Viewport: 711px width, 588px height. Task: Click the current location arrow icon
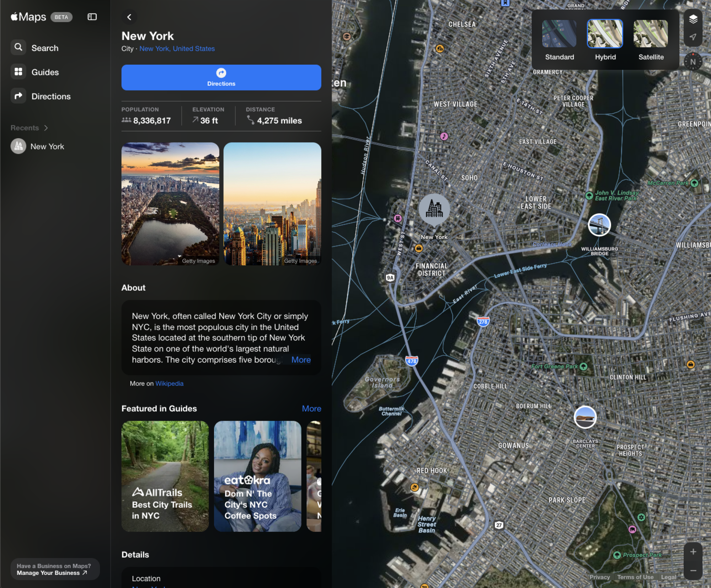(x=693, y=37)
